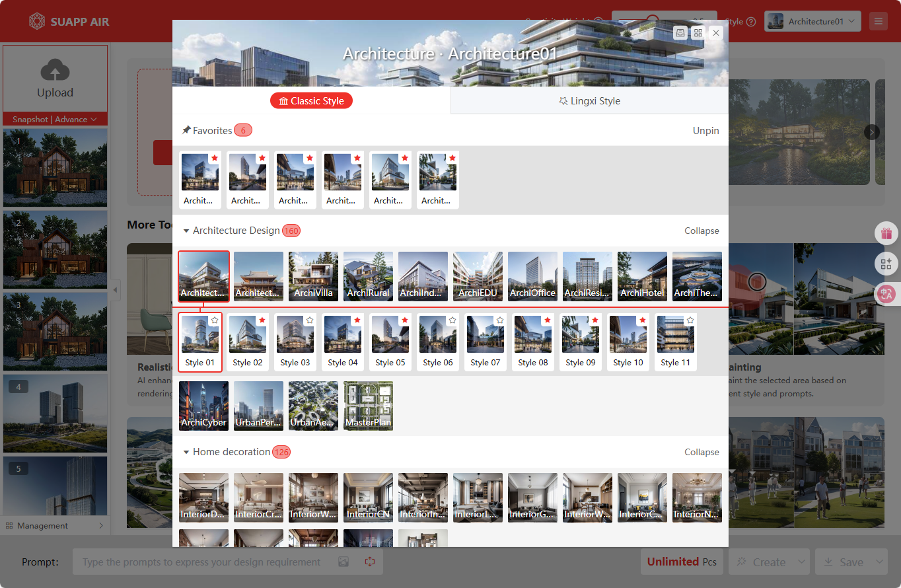
Task: Select the ArchiRural category thumbnail
Action: tap(368, 276)
